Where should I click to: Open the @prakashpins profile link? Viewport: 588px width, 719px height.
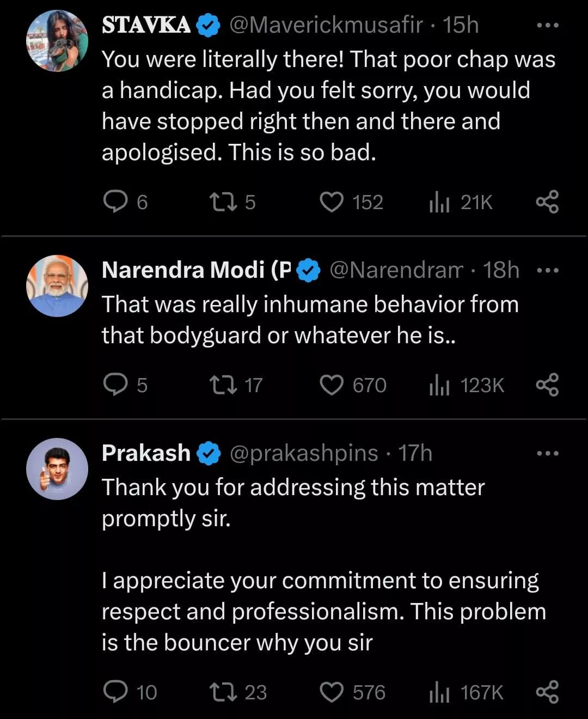point(304,453)
